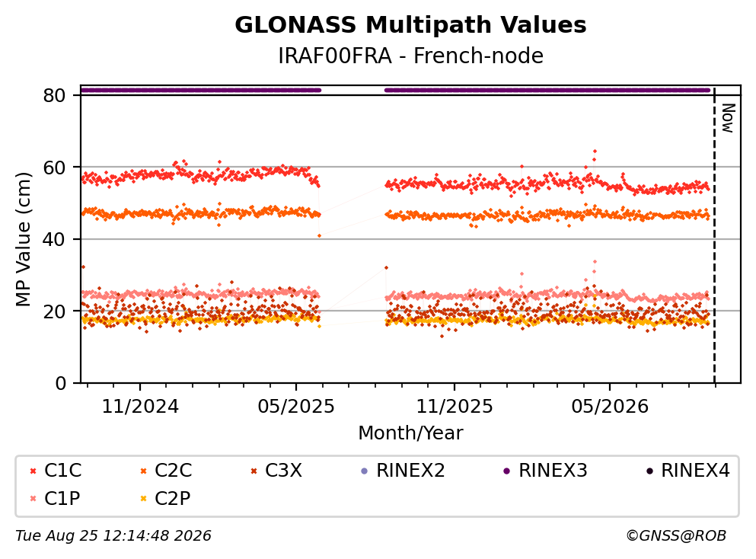The height and width of the screenshot is (559, 756).
Task: Click the 'Now' vertical marker label
Action: click(728, 118)
